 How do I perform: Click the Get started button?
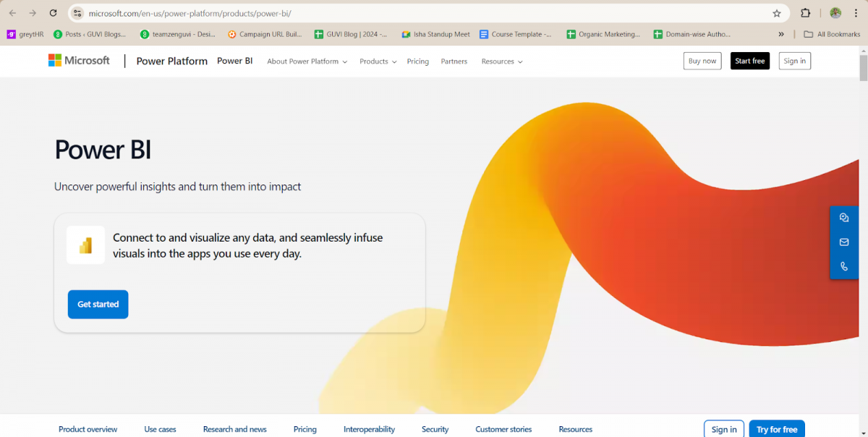tap(98, 305)
